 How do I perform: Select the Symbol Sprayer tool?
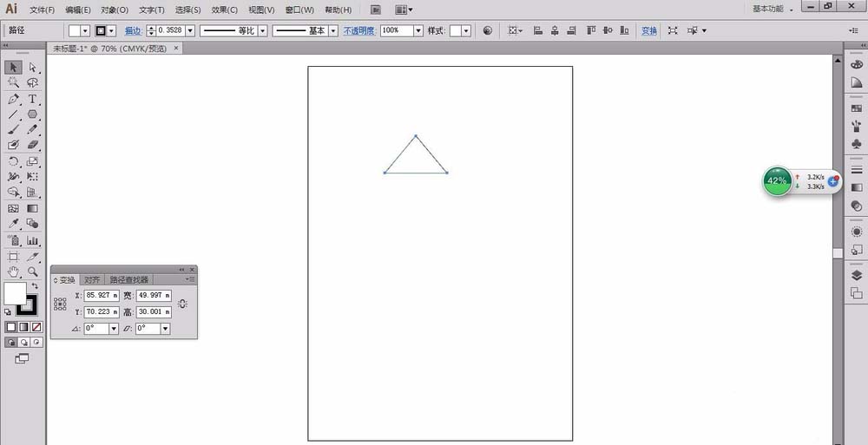pyautogui.click(x=13, y=240)
